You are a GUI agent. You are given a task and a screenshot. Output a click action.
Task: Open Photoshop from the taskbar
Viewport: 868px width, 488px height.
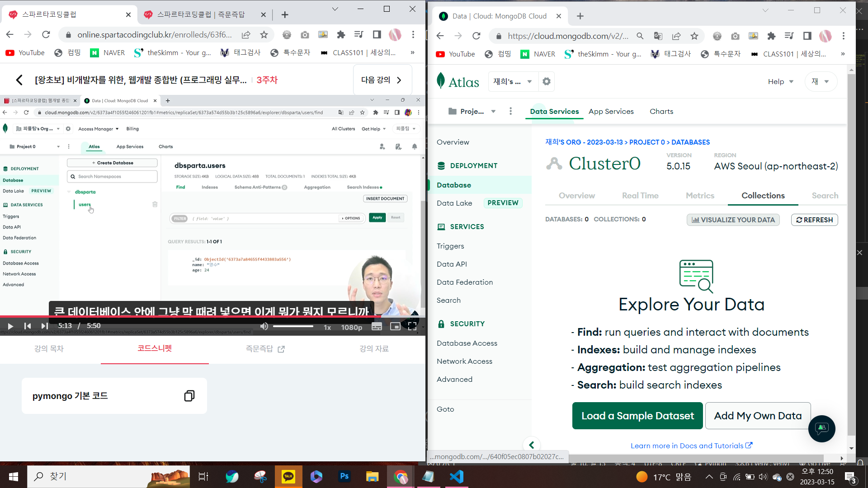pyautogui.click(x=344, y=477)
